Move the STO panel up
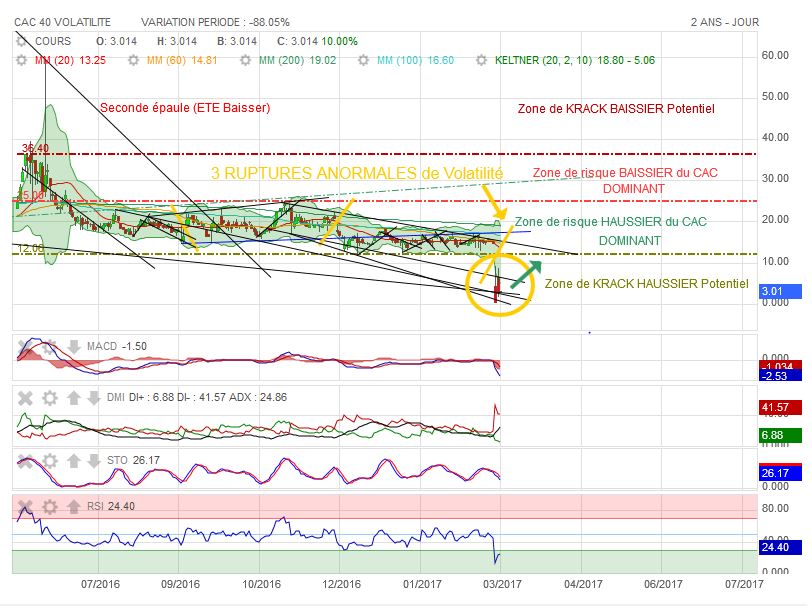812x606 pixels. [x=74, y=460]
